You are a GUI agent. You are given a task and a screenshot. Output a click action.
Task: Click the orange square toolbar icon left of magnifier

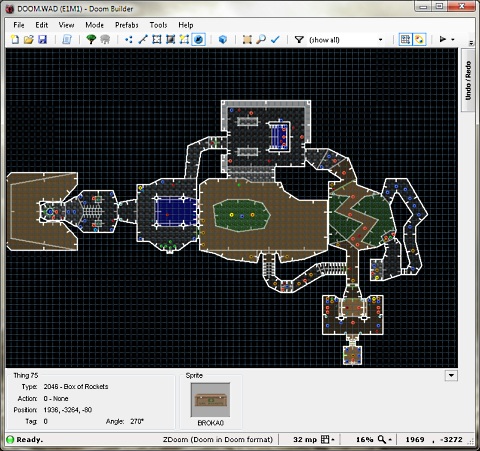[247, 39]
